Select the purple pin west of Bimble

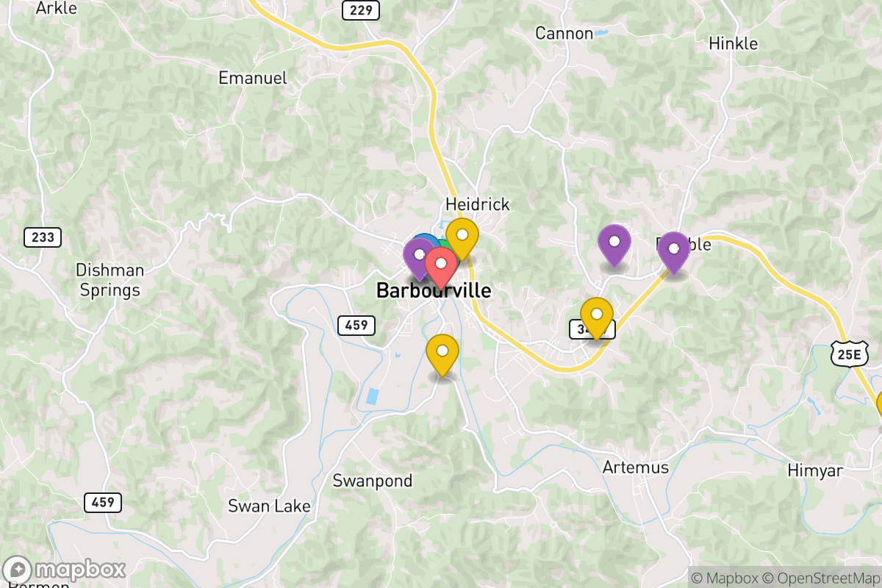614,245
